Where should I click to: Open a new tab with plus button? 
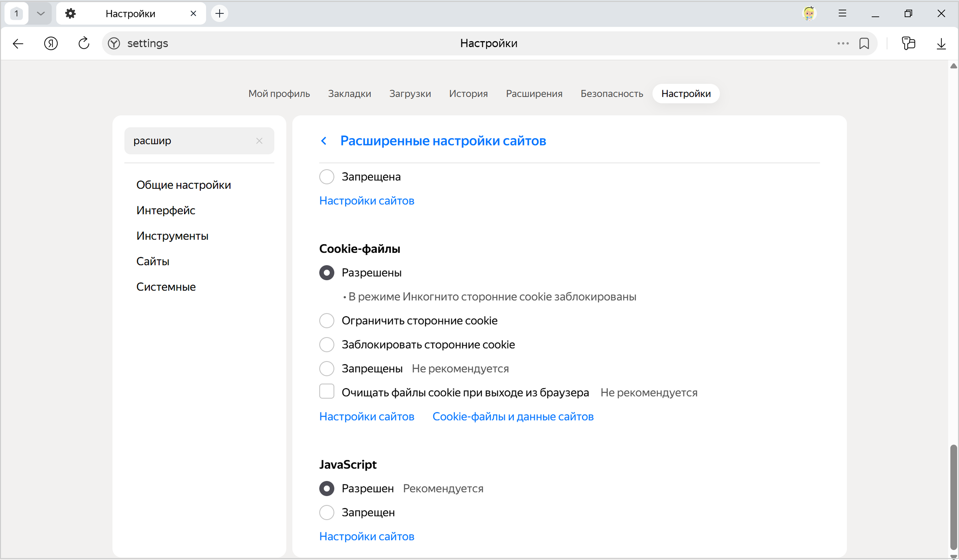(x=220, y=14)
